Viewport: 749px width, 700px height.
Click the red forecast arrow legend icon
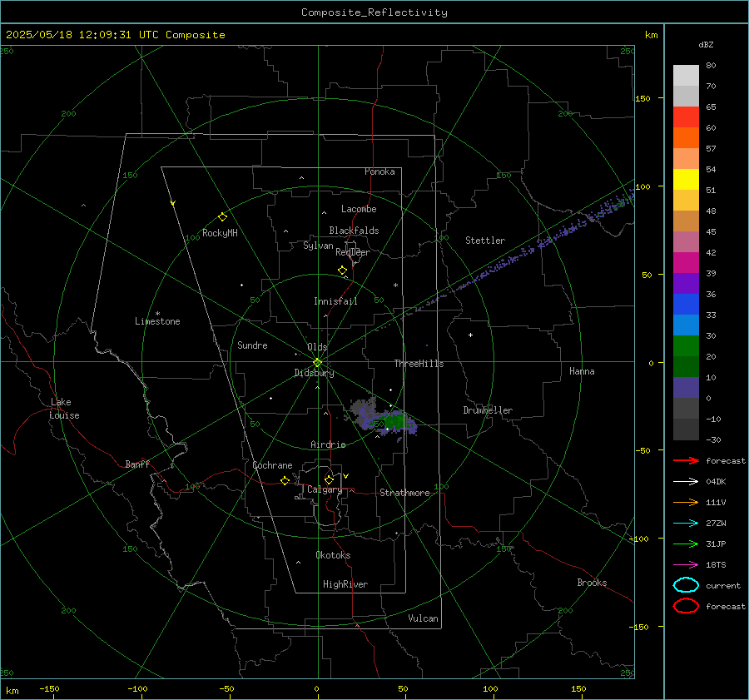[686, 460]
